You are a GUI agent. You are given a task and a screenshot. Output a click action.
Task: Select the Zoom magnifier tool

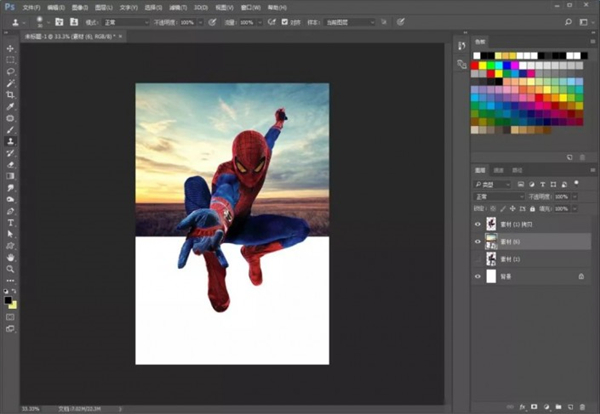[x=10, y=269]
